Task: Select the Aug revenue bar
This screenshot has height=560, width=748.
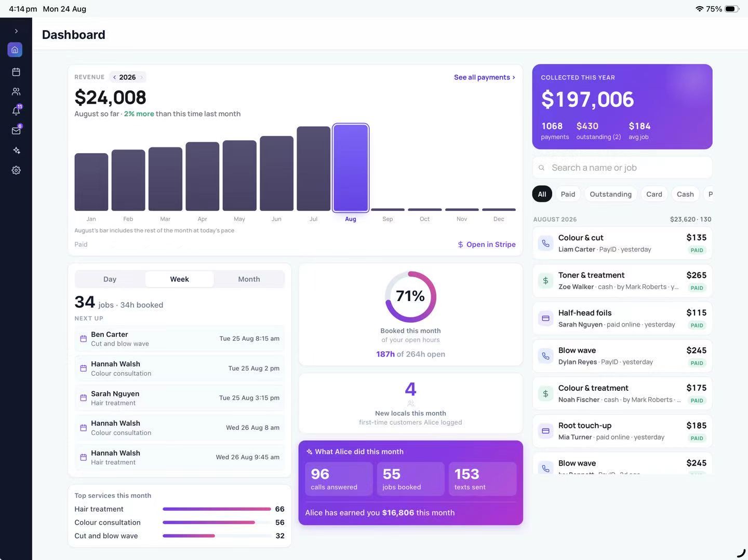Action: click(x=351, y=168)
